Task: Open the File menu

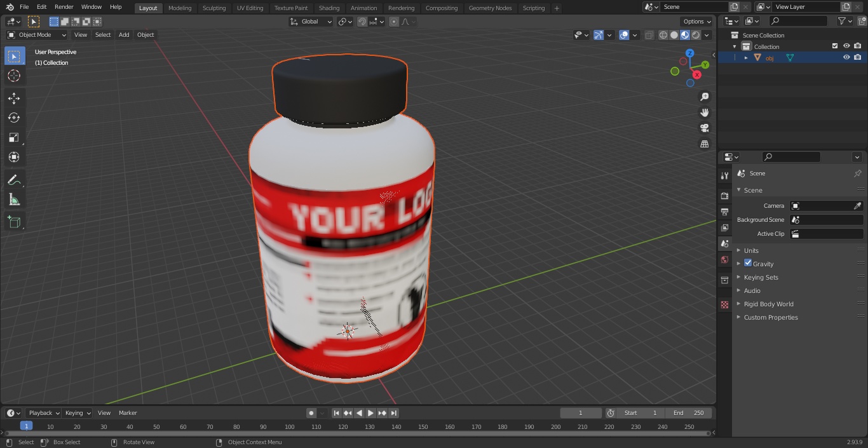Action: click(x=24, y=7)
